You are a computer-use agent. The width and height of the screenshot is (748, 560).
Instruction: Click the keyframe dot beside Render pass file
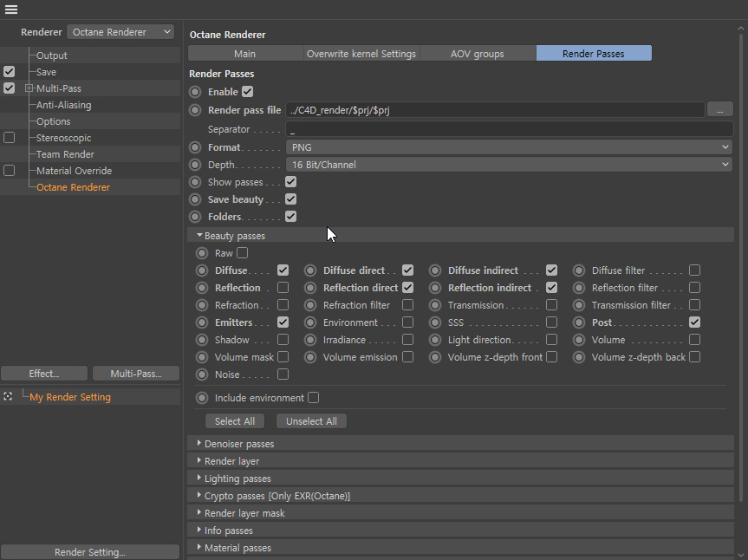(x=195, y=110)
